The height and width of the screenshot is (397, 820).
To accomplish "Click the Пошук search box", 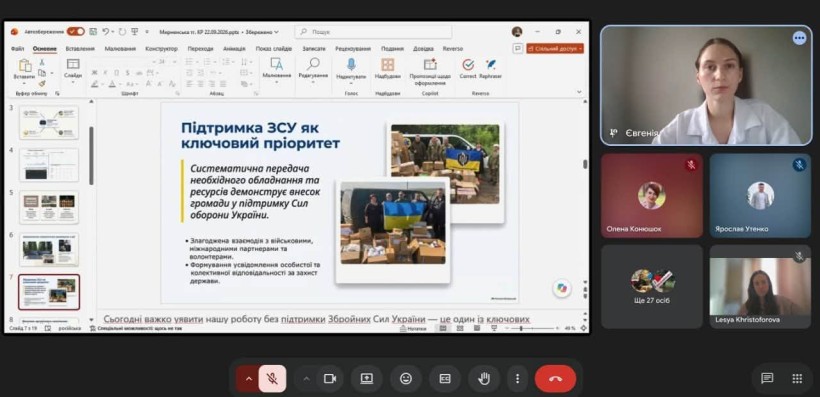I will 373,32.
